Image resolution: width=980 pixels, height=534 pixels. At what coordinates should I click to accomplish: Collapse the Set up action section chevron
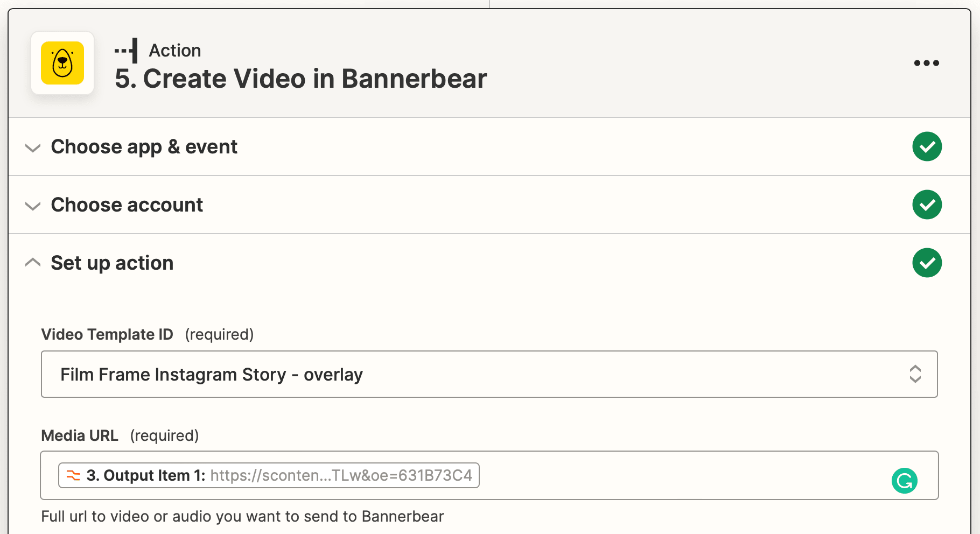33,263
